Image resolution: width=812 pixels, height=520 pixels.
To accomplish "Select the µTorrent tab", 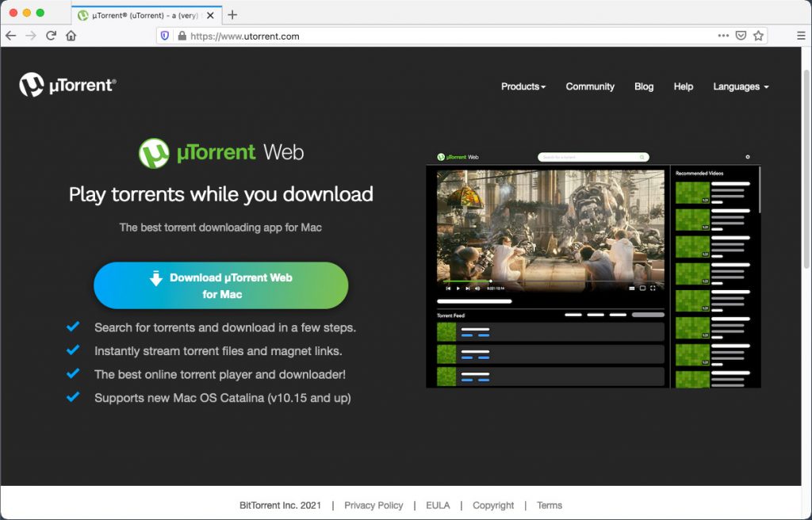I will pos(147,15).
